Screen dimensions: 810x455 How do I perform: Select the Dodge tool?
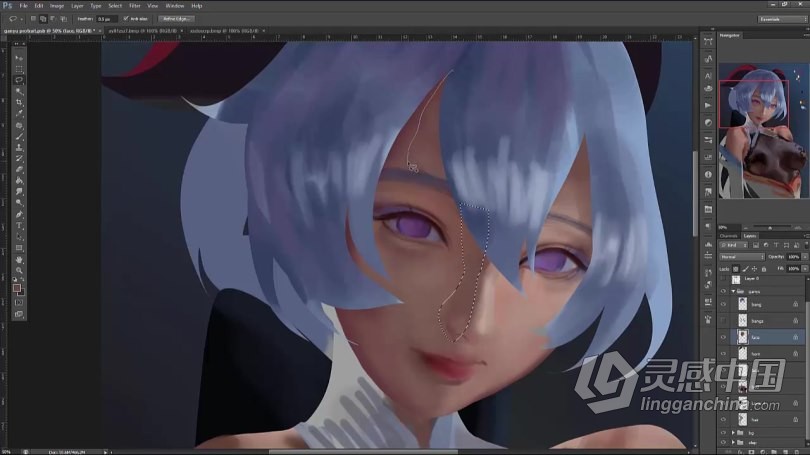point(19,203)
